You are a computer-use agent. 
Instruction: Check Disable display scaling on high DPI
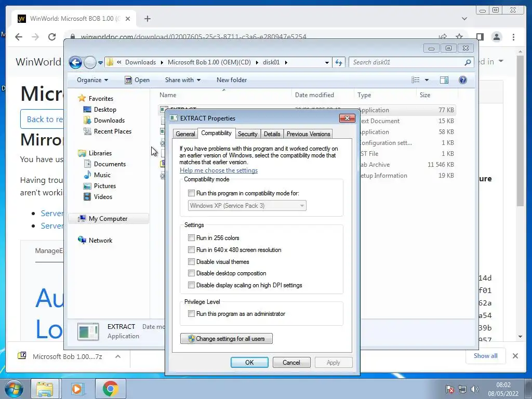(191, 285)
